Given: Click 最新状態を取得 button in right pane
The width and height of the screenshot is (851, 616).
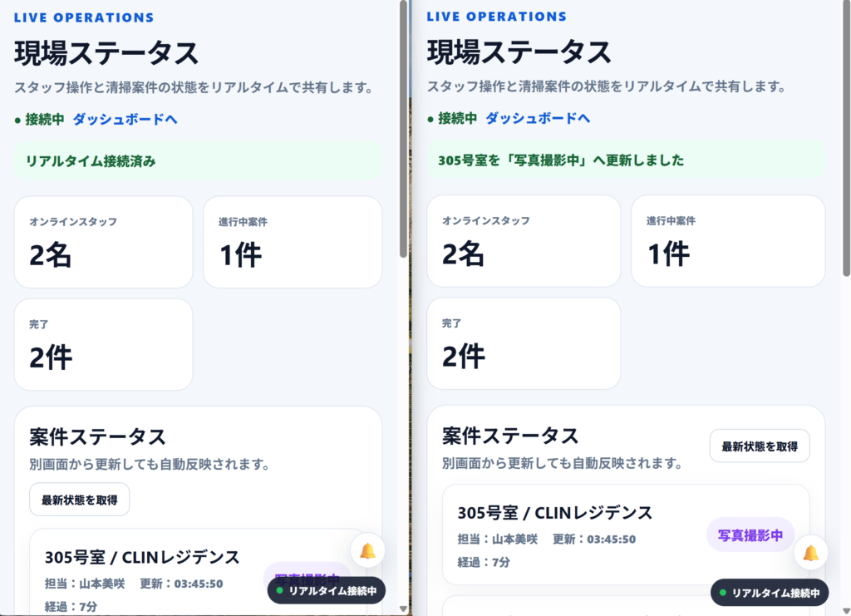Looking at the screenshot, I should (x=760, y=446).
